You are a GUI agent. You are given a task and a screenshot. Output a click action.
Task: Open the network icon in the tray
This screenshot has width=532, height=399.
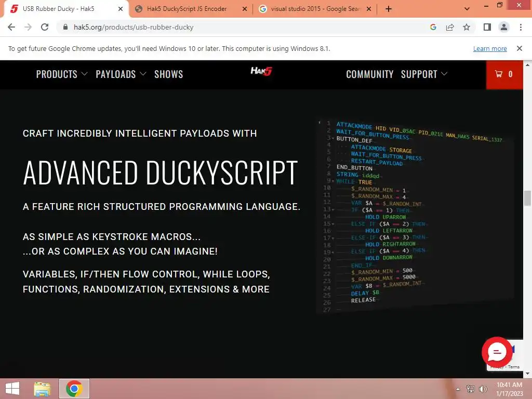click(x=471, y=389)
